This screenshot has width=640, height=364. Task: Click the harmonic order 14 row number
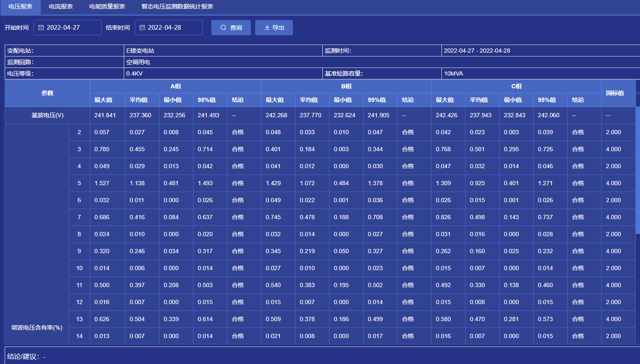(x=80, y=336)
